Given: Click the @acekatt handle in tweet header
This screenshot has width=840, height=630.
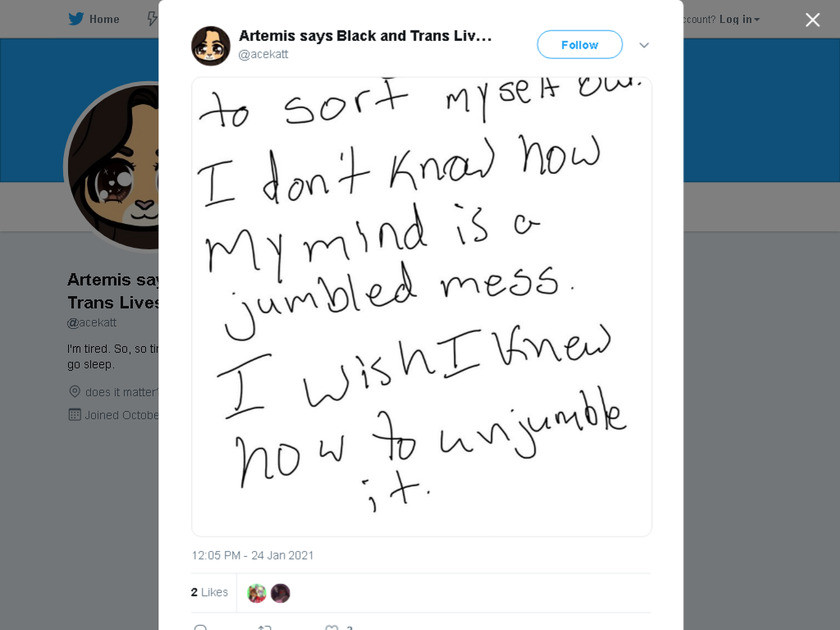Looking at the screenshot, I should pyautogui.click(x=263, y=54).
